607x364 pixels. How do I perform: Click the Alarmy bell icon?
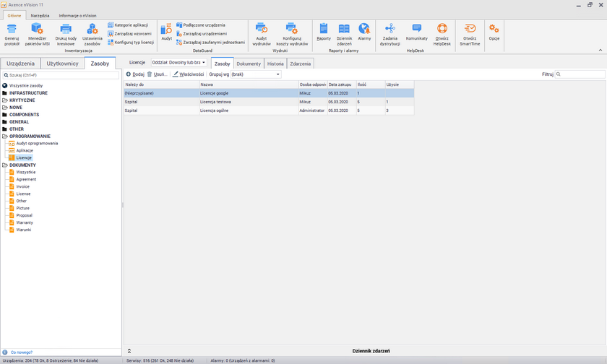[364, 29]
